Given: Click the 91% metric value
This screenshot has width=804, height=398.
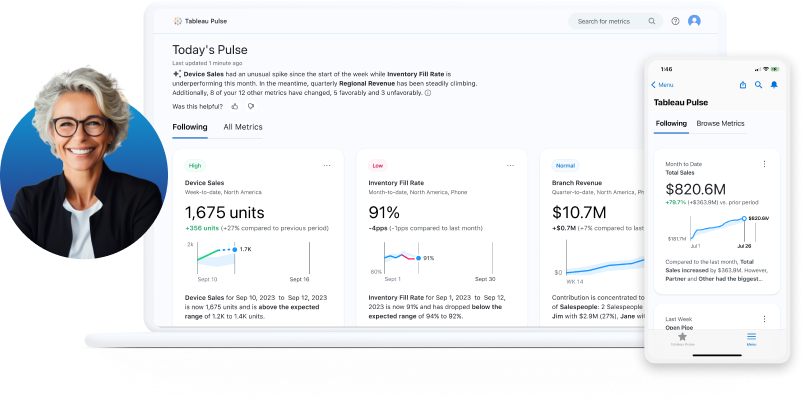Looking at the screenshot, I should coord(384,212).
